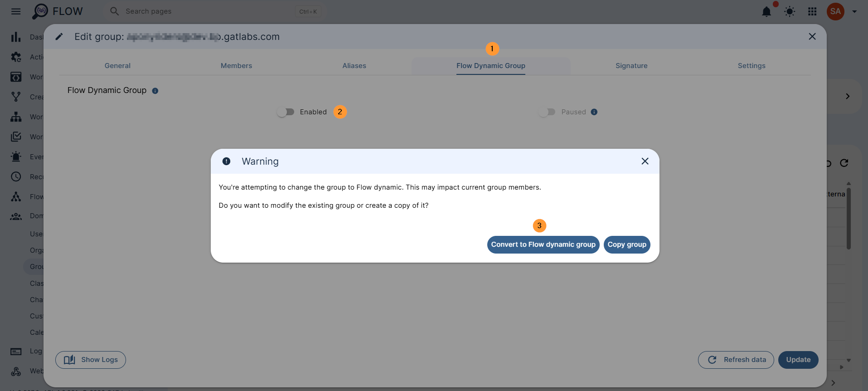
Task: Click the search magnifier icon
Action: point(115,11)
